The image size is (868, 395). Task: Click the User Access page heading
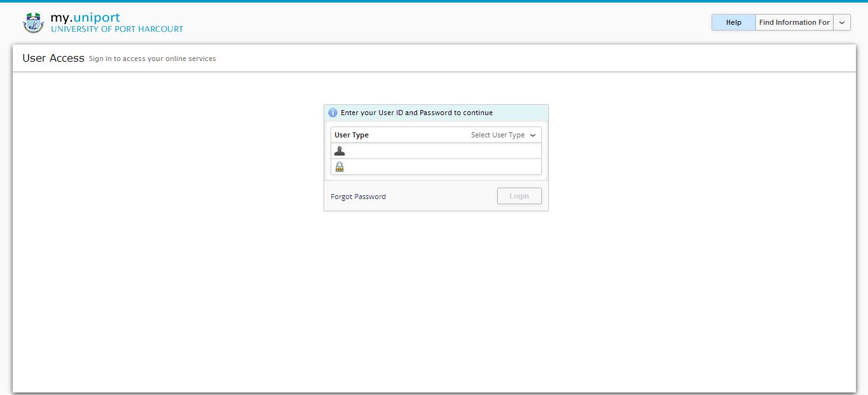click(53, 58)
